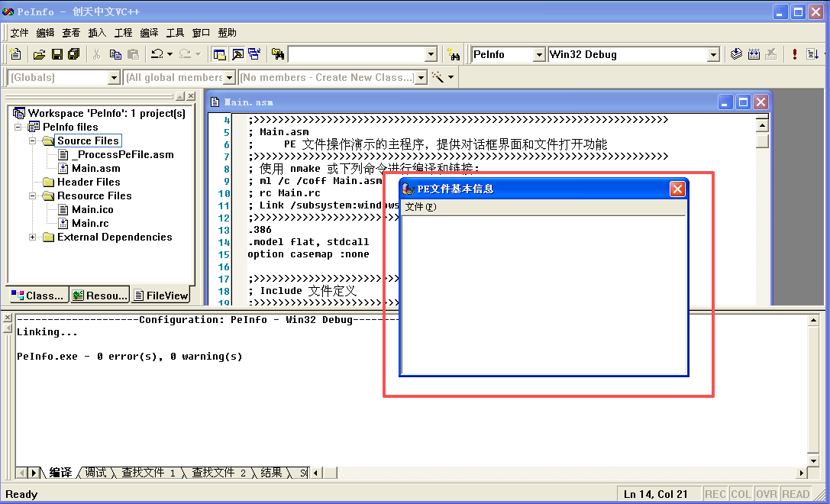Close the workspace docking panel

[191, 95]
